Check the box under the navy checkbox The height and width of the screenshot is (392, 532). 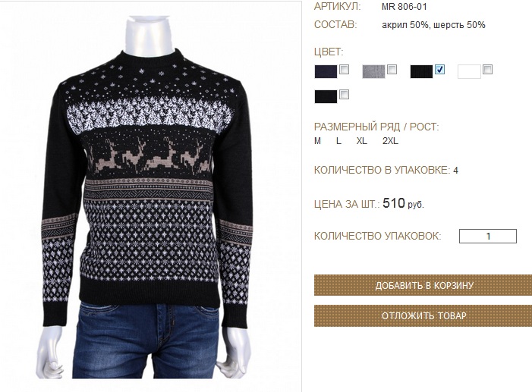344,95
